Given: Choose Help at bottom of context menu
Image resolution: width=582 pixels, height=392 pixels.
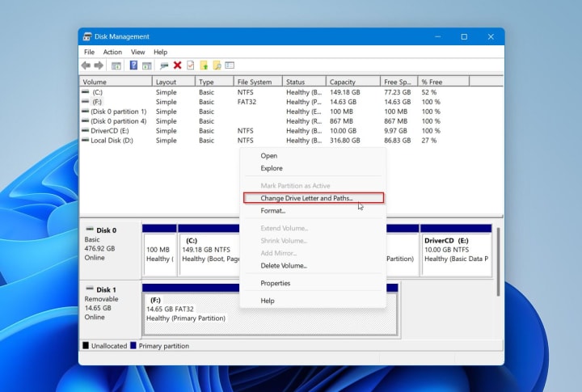Looking at the screenshot, I should 314,301.
